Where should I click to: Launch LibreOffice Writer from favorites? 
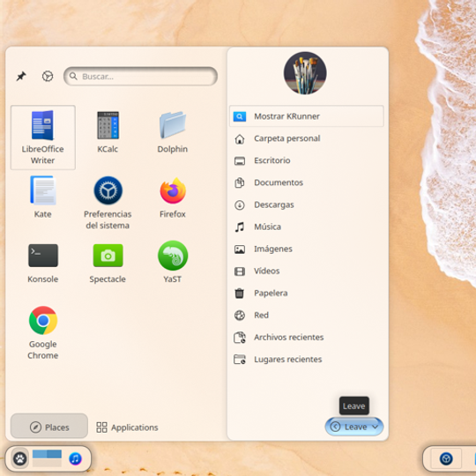click(x=43, y=138)
